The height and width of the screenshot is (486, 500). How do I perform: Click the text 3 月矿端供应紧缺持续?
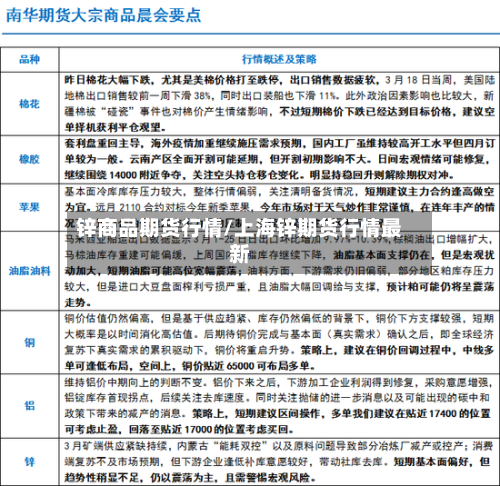pyautogui.click(x=115, y=446)
